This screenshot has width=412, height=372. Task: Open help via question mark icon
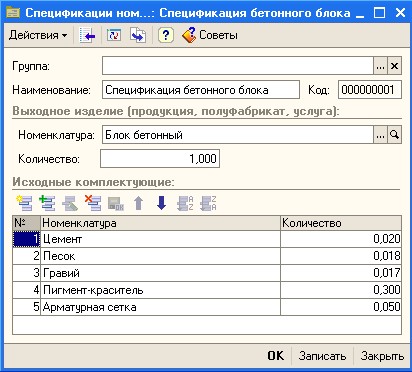point(166,35)
